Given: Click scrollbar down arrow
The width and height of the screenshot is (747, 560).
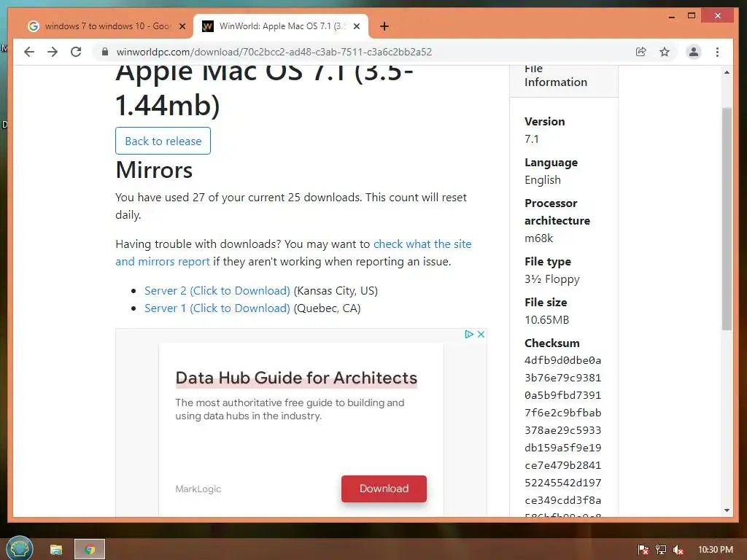Looking at the screenshot, I should [727, 510].
